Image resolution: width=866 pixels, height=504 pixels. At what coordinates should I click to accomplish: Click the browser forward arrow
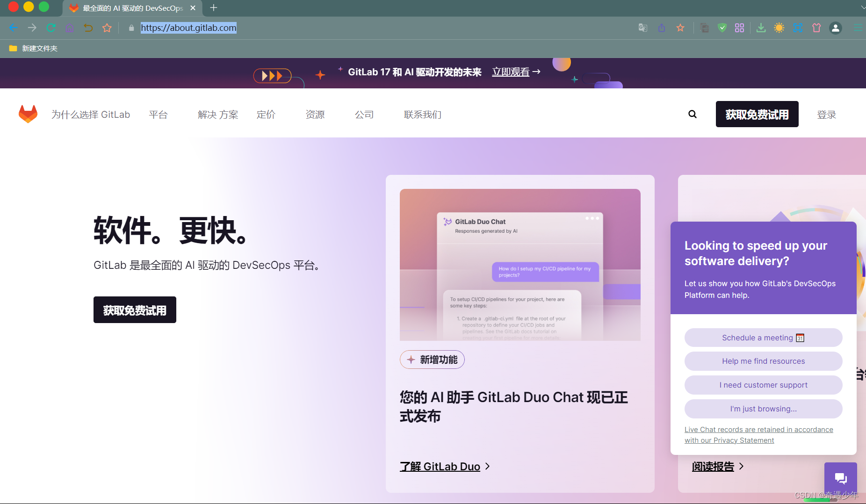pos(32,28)
